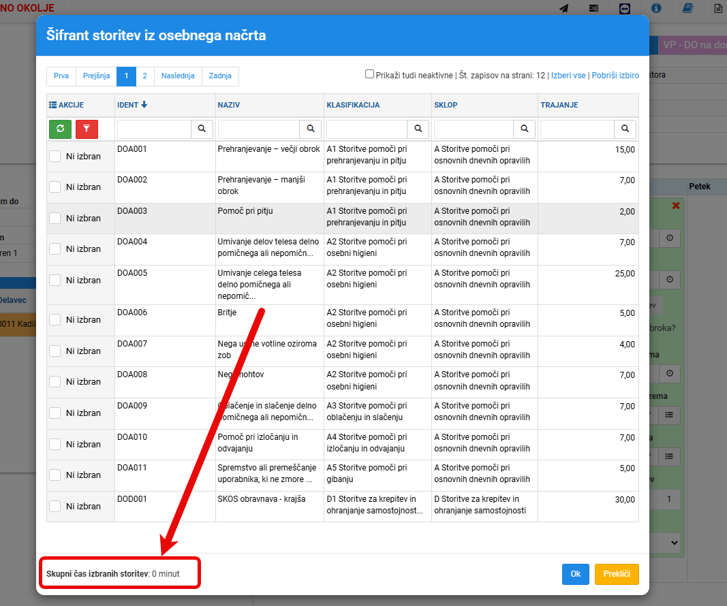This screenshot has width=727, height=606.
Task: Select checkbox for DOA011 row
Action: coord(55,475)
